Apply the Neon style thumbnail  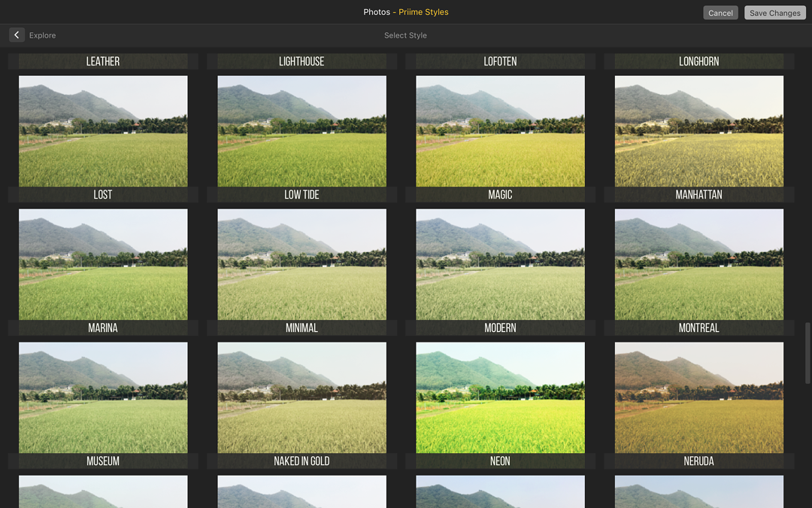500,397
